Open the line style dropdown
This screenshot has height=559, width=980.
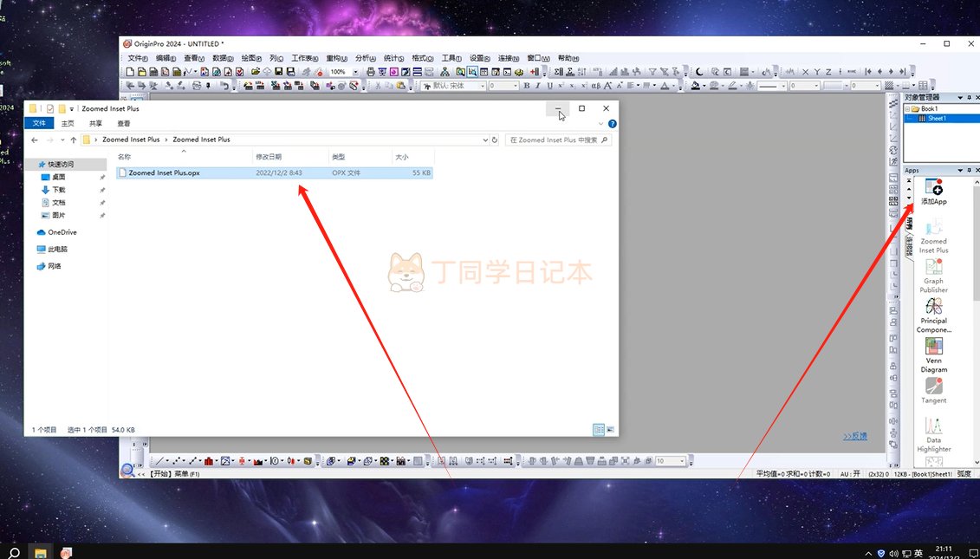(x=784, y=86)
